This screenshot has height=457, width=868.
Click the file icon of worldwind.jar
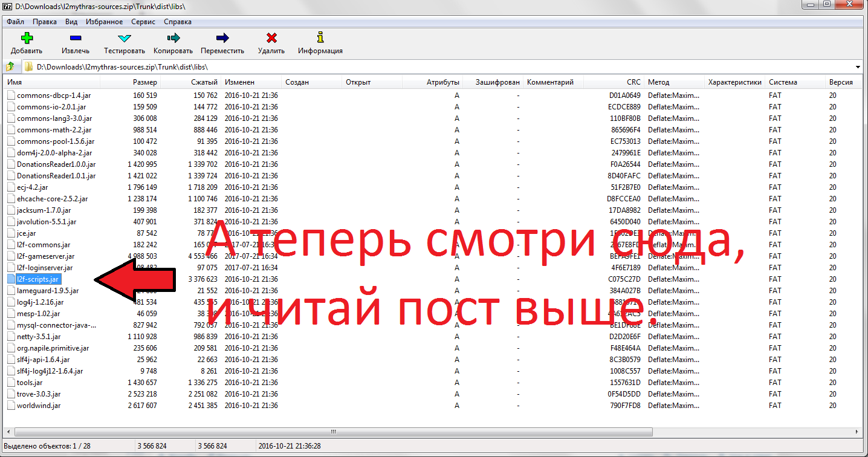click(x=11, y=406)
